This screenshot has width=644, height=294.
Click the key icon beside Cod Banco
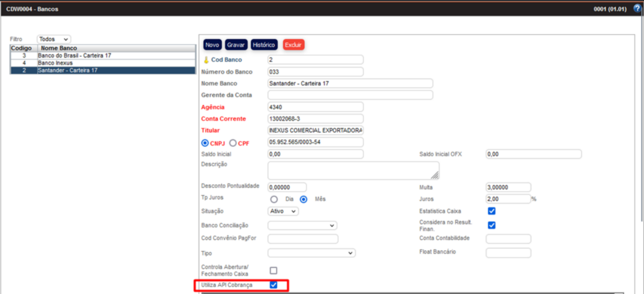tap(206, 60)
